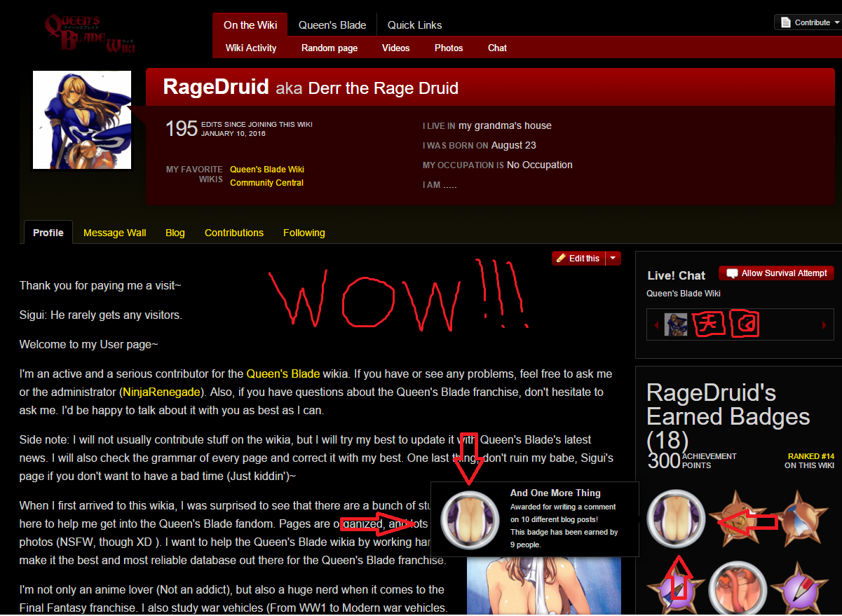
Task: Click the Edit this button
Action: tap(578, 259)
